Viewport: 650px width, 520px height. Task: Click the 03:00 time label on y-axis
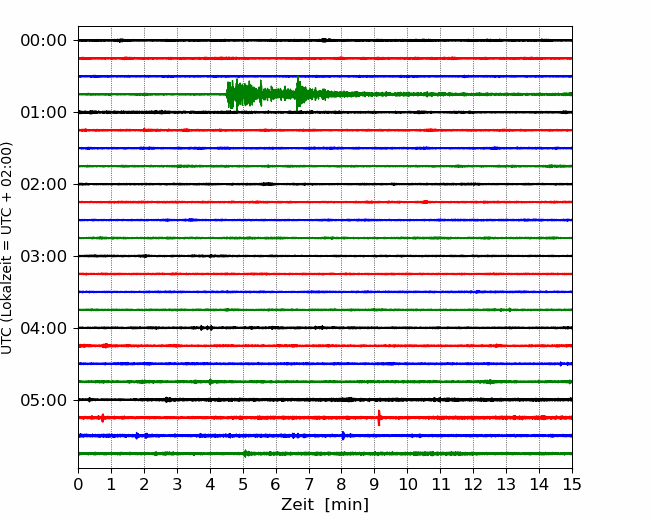(x=44, y=256)
